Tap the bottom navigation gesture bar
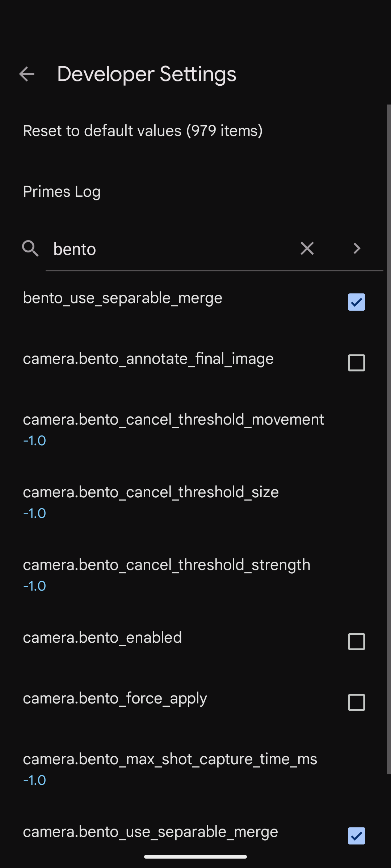This screenshot has width=391, height=868. click(195, 857)
